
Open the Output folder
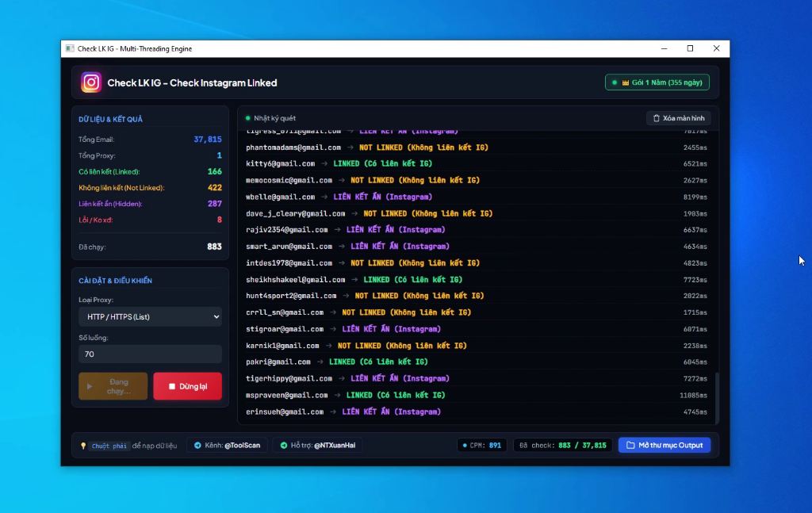pyautogui.click(x=665, y=445)
